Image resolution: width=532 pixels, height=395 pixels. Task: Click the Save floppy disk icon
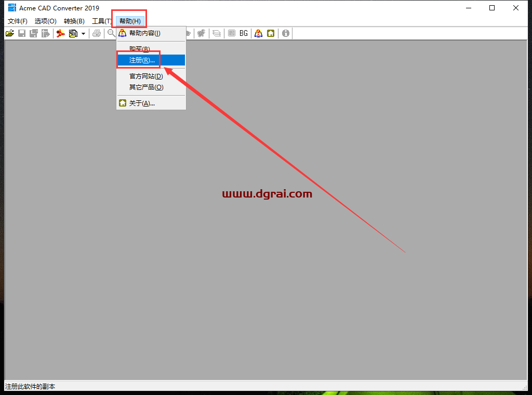(x=22, y=33)
